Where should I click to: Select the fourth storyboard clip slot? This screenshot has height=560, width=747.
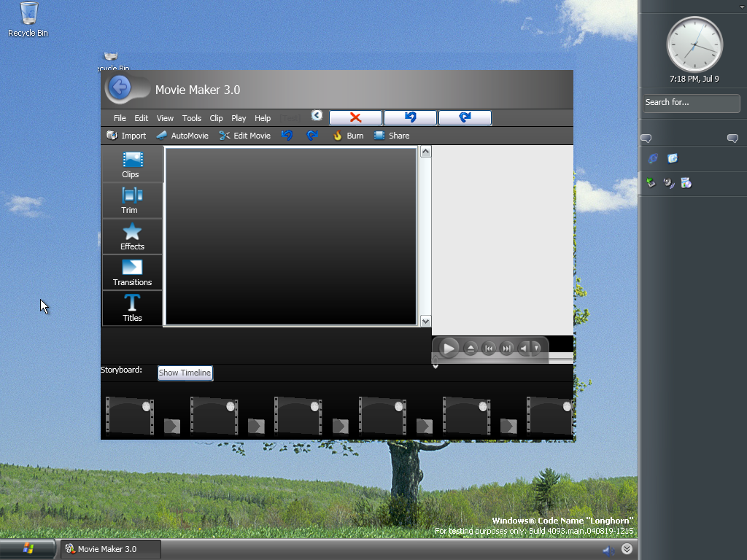pos(382,416)
